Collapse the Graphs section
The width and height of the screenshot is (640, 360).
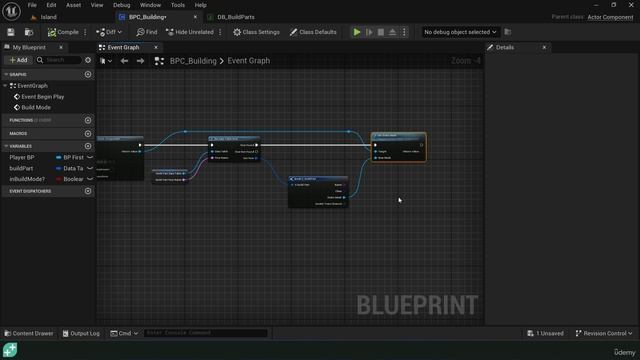point(6,75)
